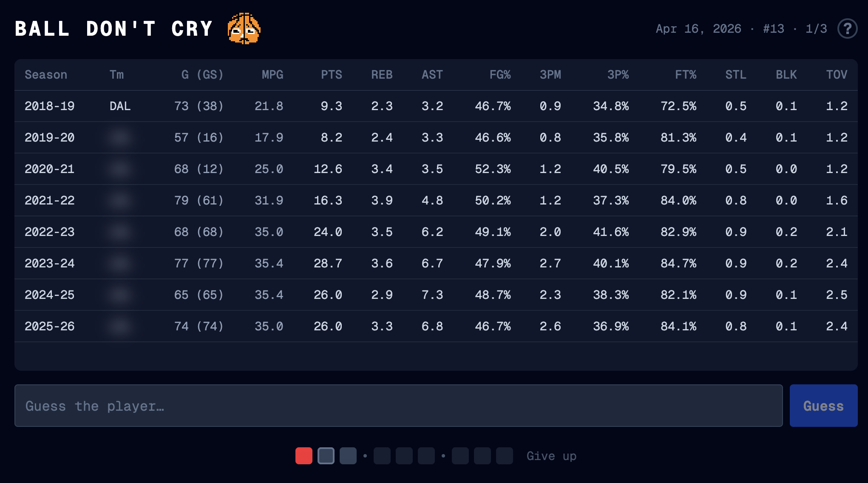Viewport: 868px width, 483px height.
Task: Click the blurred team in 2025-26 row
Action: (x=119, y=326)
